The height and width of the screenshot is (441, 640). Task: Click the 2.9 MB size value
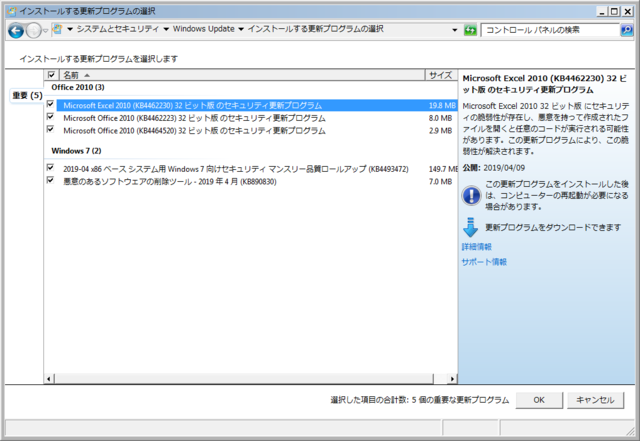[x=440, y=131]
